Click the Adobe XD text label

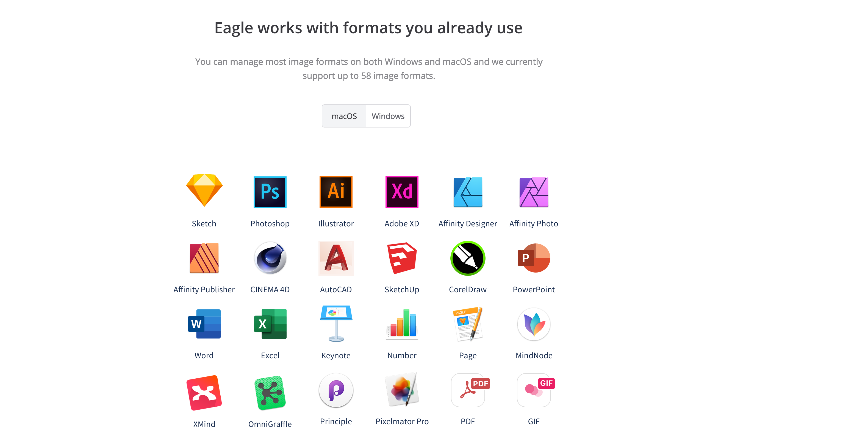point(402,223)
